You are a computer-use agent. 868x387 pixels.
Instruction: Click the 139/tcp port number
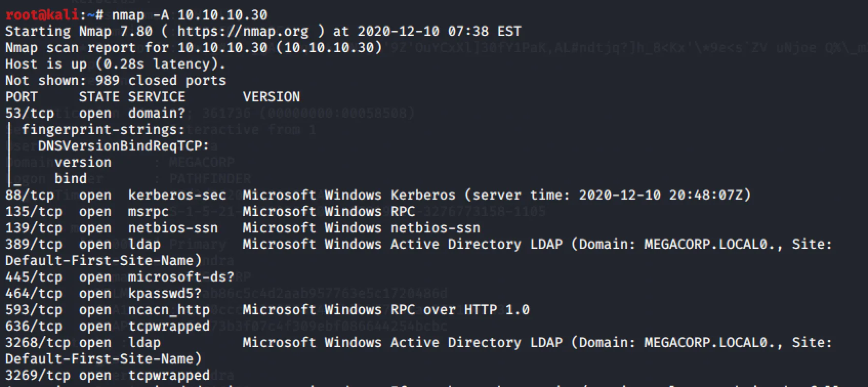[x=34, y=228]
